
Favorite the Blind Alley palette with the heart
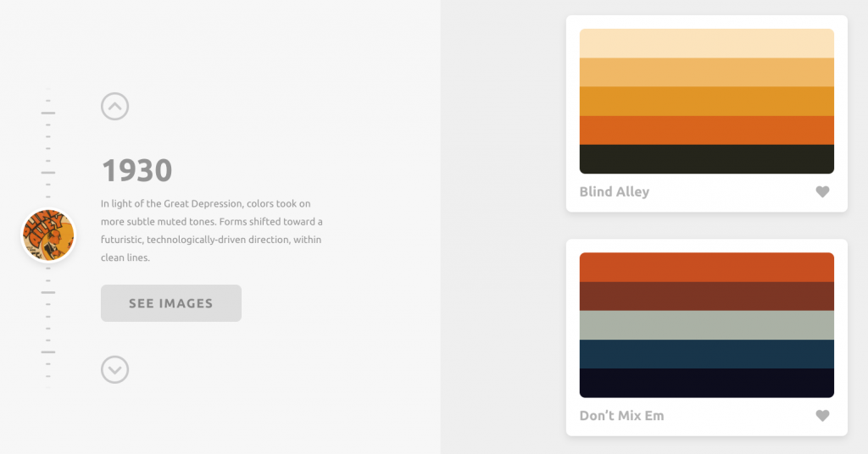[x=822, y=191]
